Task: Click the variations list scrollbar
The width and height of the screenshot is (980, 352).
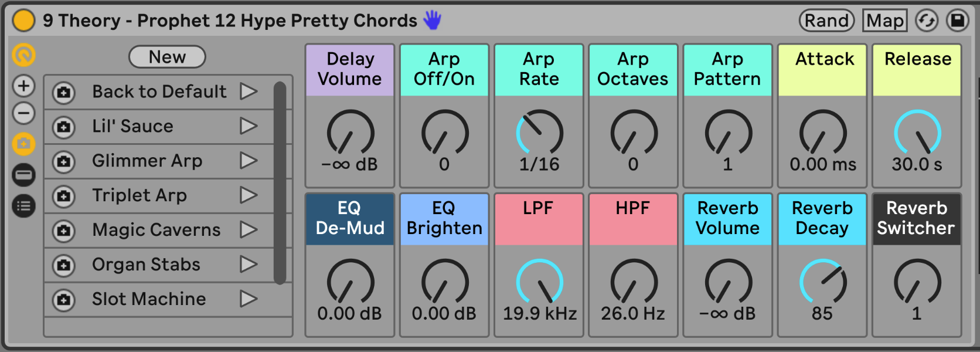Action: 280,182
